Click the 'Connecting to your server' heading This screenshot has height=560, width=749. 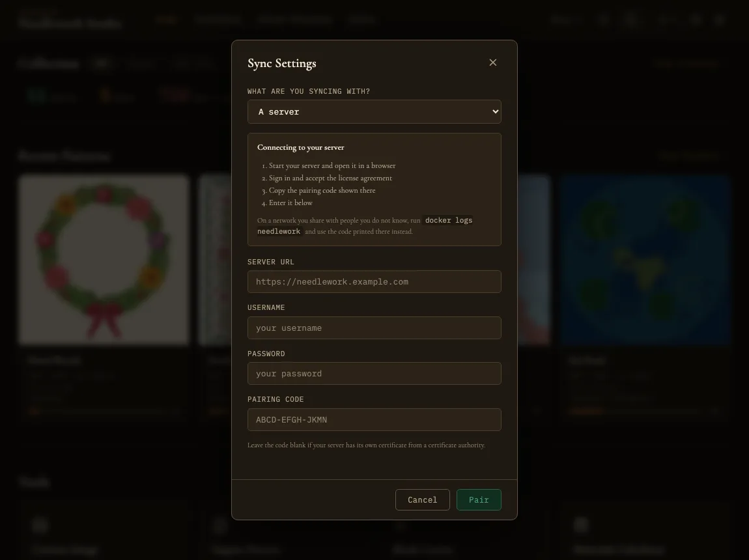pyautogui.click(x=300, y=148)
